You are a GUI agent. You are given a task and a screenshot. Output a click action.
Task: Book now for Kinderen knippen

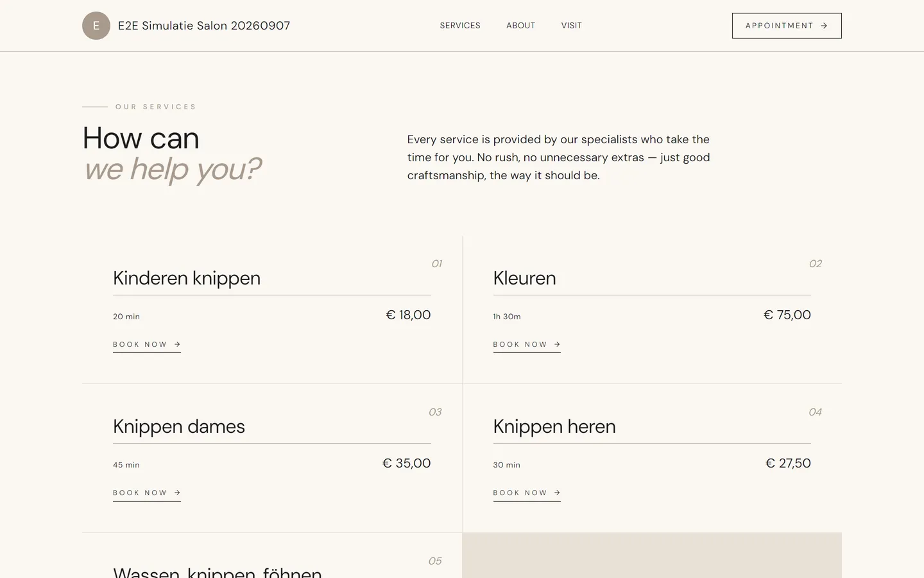(147, 345)
